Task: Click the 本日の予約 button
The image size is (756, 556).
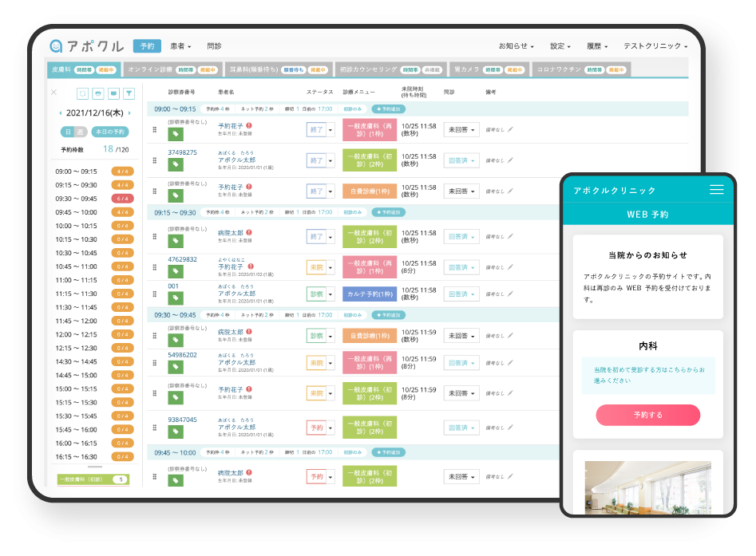Action: (x=110, y=131)
